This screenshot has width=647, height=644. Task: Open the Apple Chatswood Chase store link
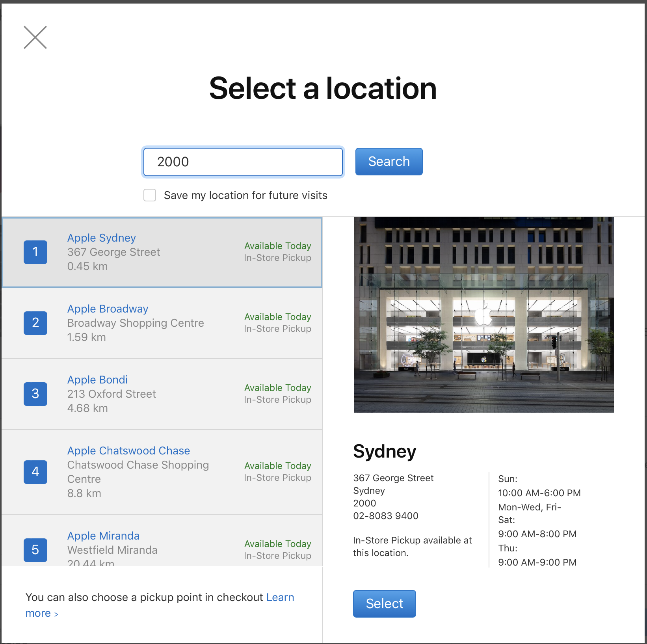[x=128, y=451]
